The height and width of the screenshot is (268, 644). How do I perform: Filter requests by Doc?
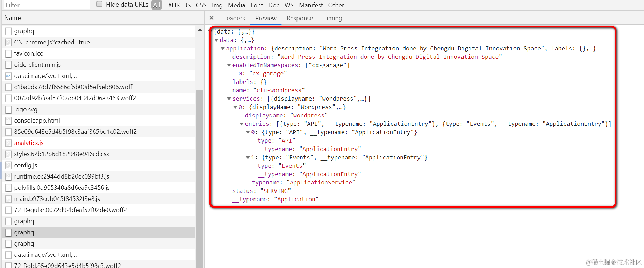click(x=274, y=5)
